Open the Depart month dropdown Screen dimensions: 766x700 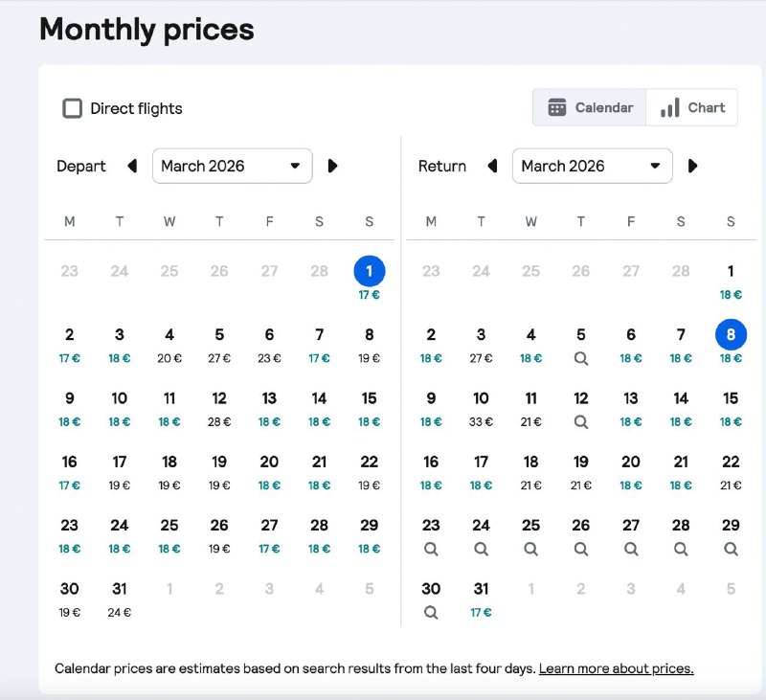(232, 166)
